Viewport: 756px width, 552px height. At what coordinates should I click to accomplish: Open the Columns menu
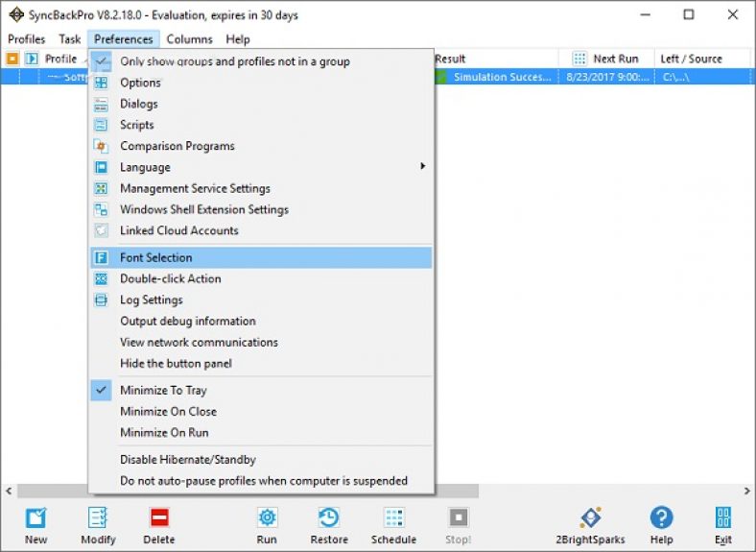pyautogui.click(x=190, y=39)
